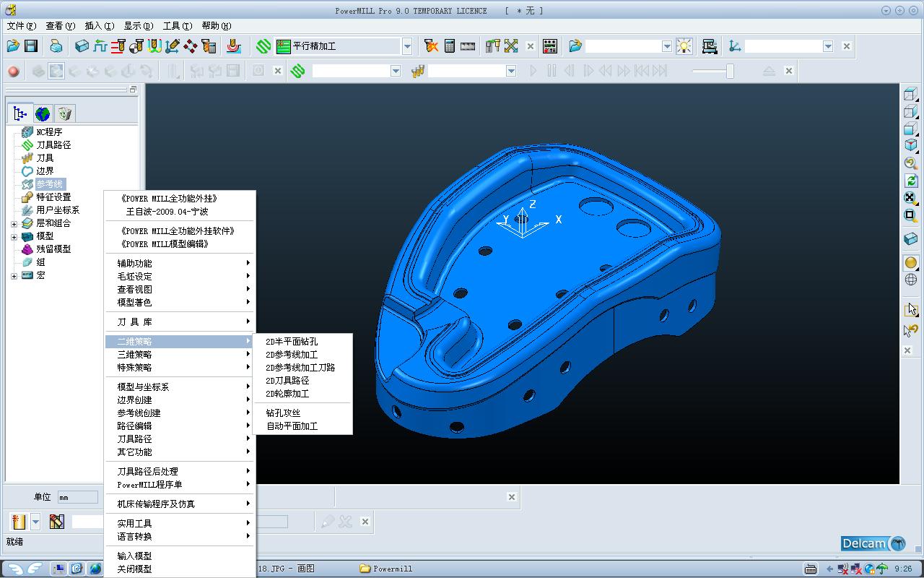Open the measure ruler icon
Screen dimensions: 924x578
468,46
